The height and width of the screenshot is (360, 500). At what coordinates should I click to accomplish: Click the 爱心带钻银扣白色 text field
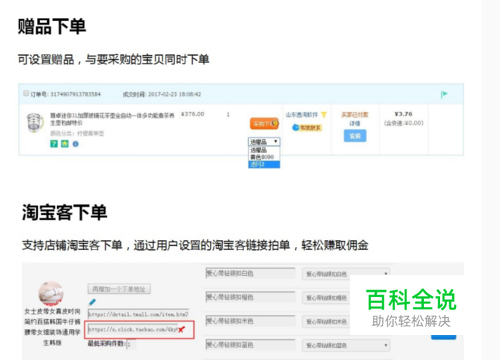[250, 273]
